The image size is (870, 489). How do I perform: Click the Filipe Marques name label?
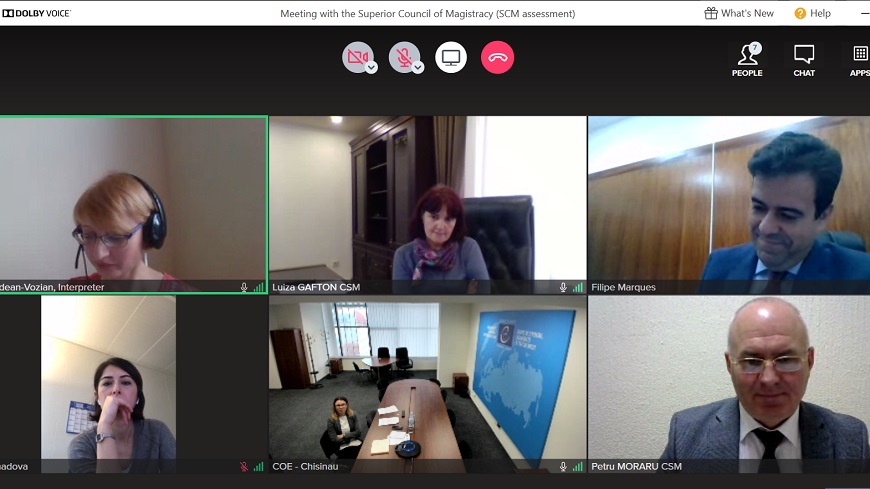click(623, 287)
